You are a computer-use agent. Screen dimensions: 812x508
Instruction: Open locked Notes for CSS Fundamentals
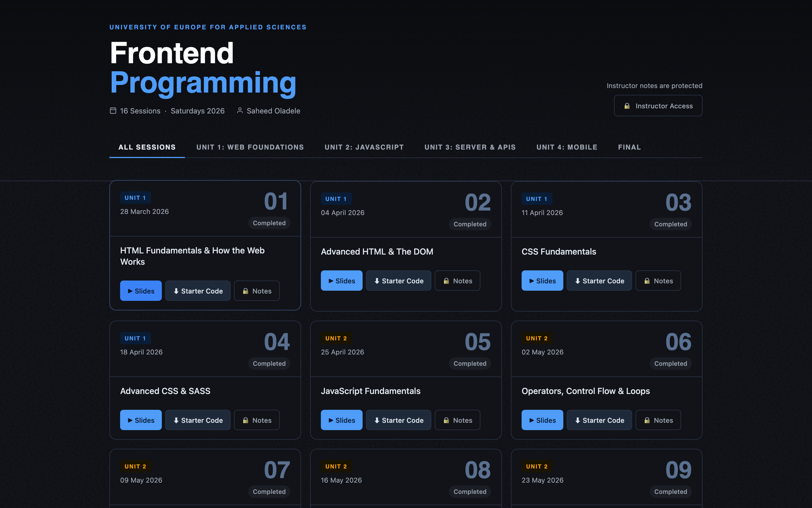pyautogui.click(x=658, y=281)
